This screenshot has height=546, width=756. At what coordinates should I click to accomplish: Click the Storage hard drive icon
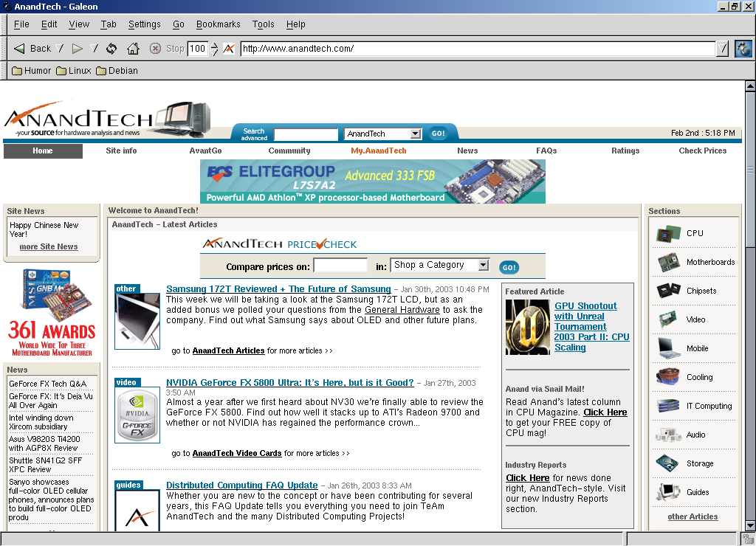[668, 463]
